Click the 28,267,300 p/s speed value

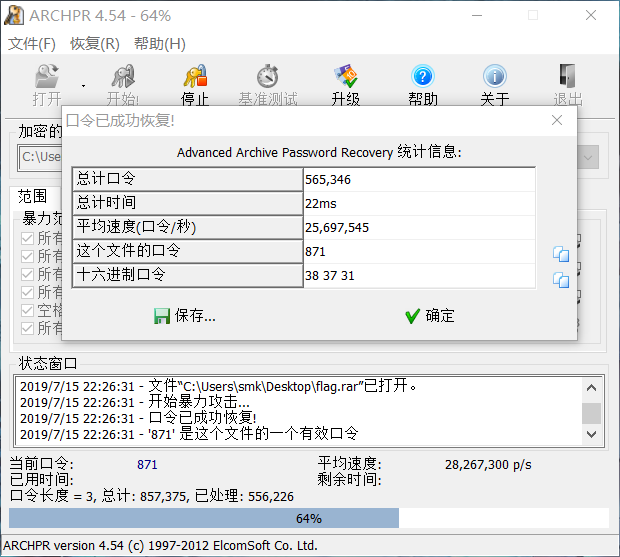coord(488,464)
